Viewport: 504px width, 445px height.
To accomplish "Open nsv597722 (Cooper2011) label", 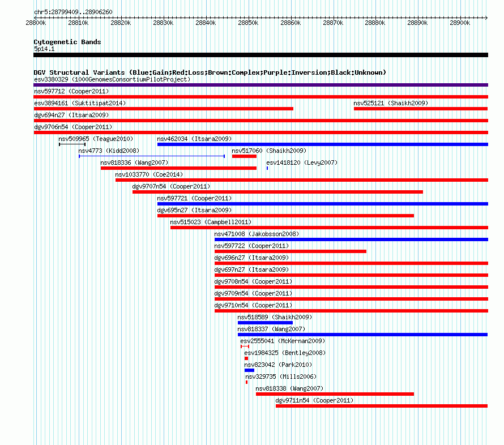I will click(251, 246).
